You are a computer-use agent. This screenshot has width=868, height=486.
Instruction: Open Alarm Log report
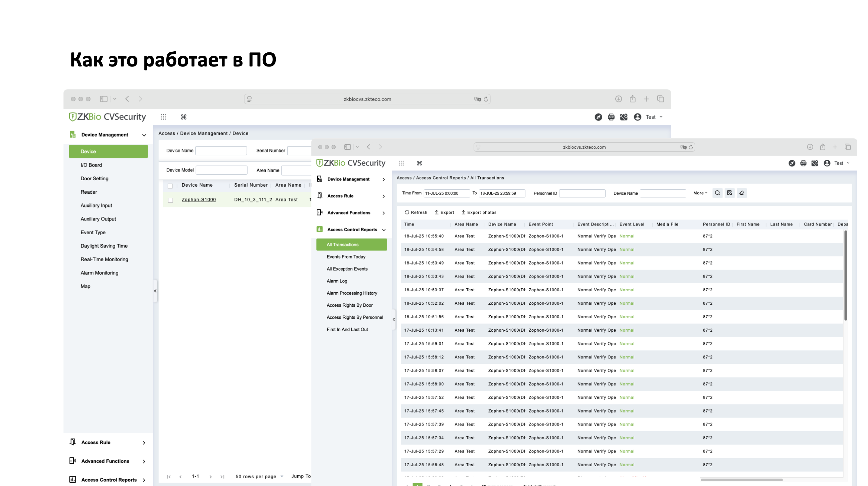tap(337, 281)
